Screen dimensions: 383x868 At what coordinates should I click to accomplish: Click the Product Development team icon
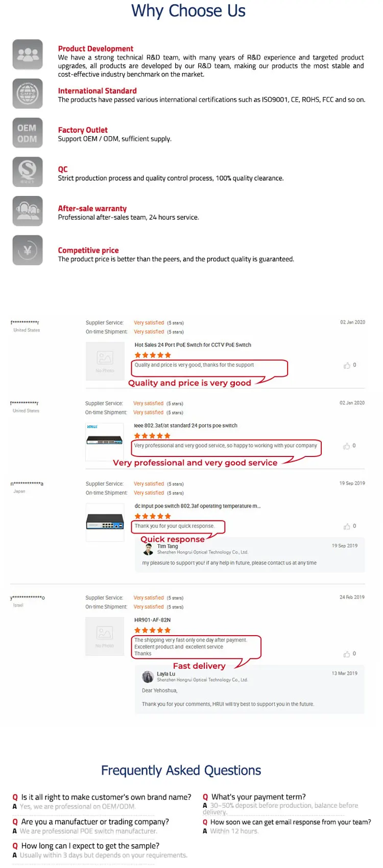pos(28,54)
